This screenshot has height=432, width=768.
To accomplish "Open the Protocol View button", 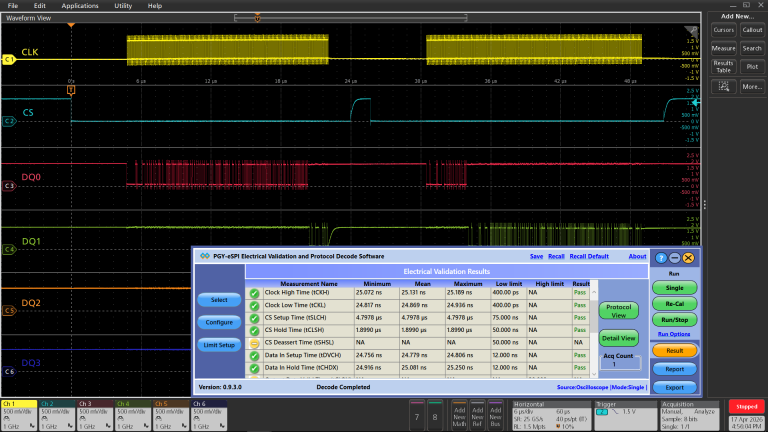I will tap(619, 311).
